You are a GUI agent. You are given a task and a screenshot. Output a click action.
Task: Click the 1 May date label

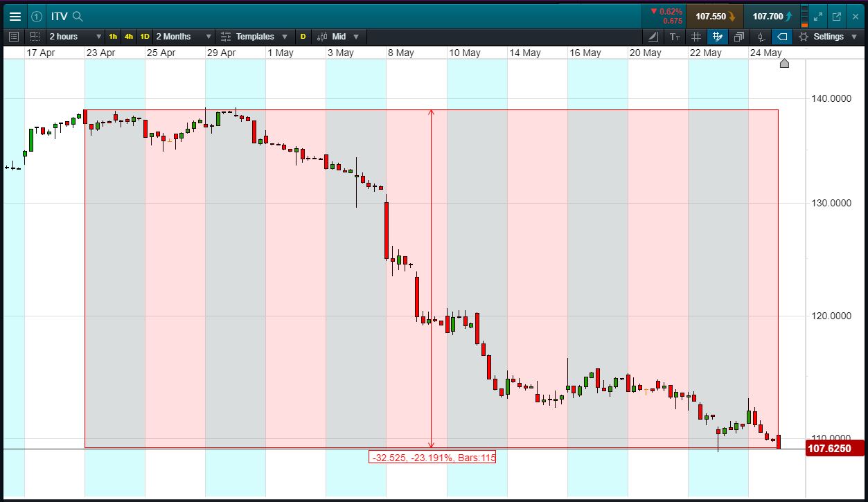(x=280, y=53)
